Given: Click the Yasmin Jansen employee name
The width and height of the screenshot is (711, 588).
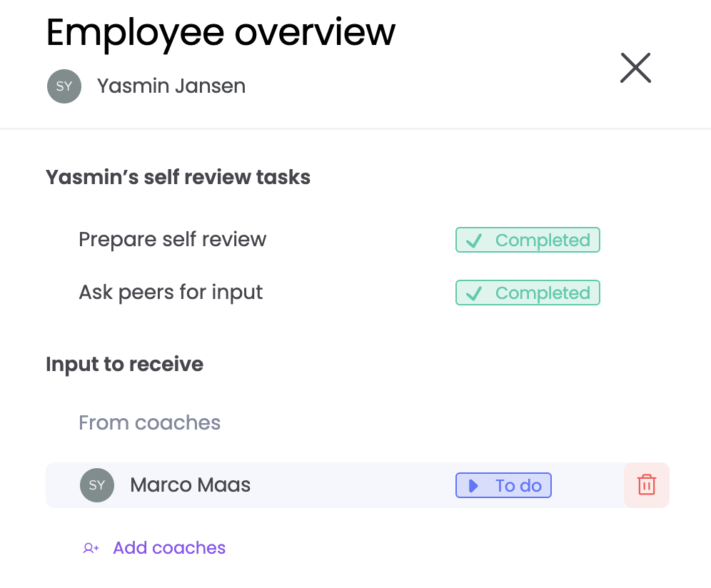Looking at the screenshot, I should pyautogui.click(x=171, y=86).
